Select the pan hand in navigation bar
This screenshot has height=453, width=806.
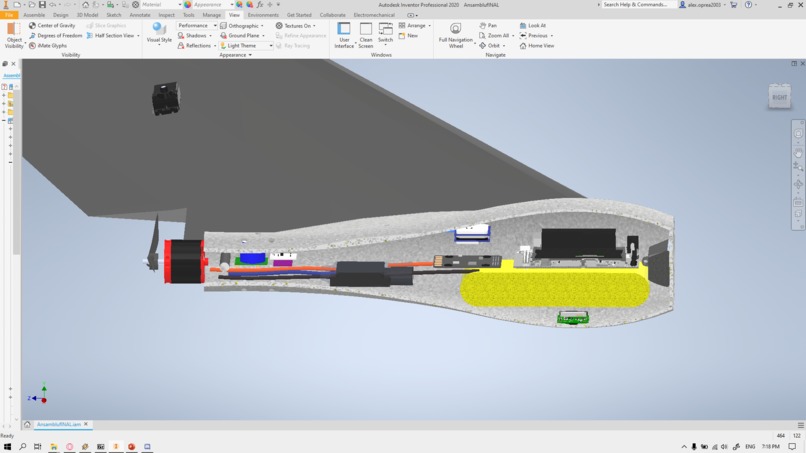[x=798, y=153]
